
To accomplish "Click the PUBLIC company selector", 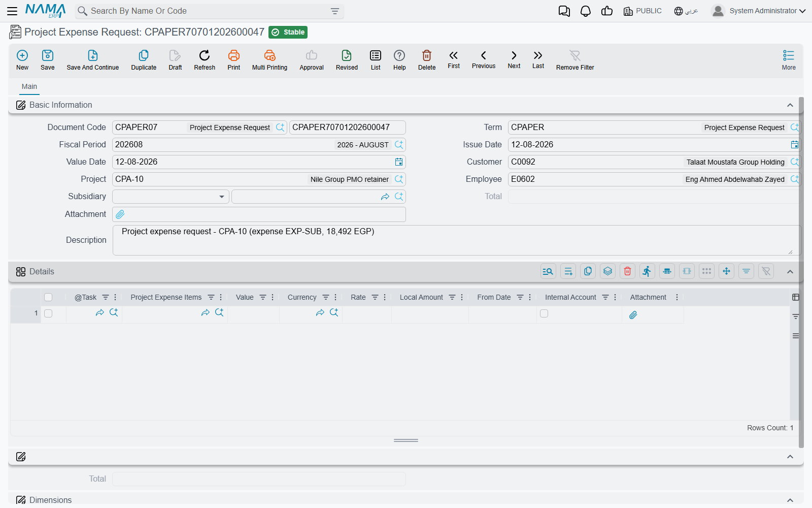I will pyautogui.click(x=642, y=11).
